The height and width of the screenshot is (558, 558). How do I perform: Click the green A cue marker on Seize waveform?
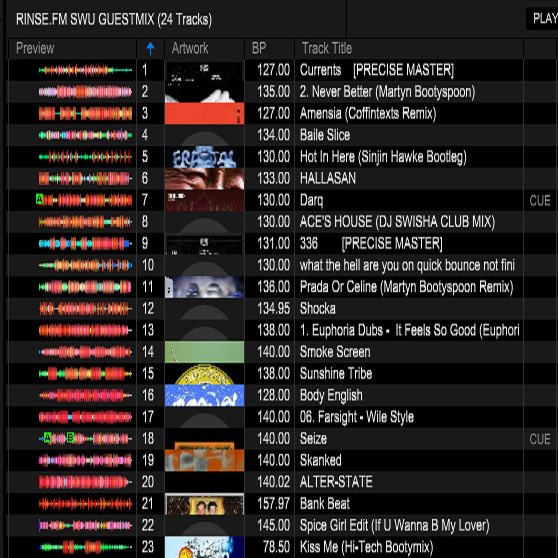click(48, 437)
